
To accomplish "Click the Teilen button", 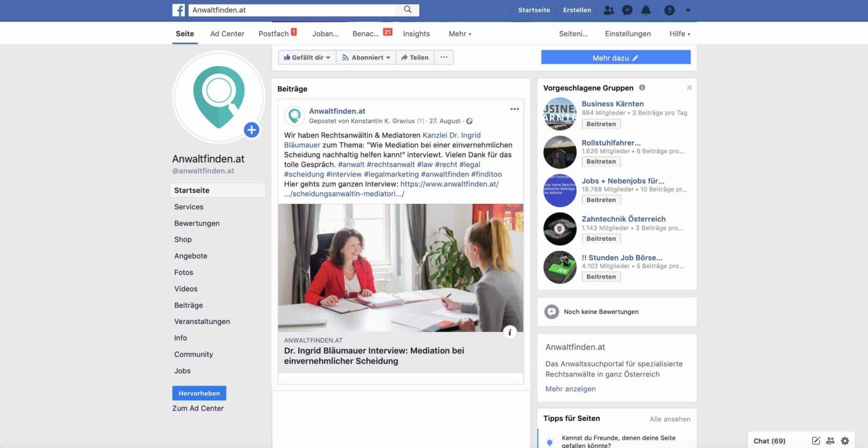I will (415, 57).
